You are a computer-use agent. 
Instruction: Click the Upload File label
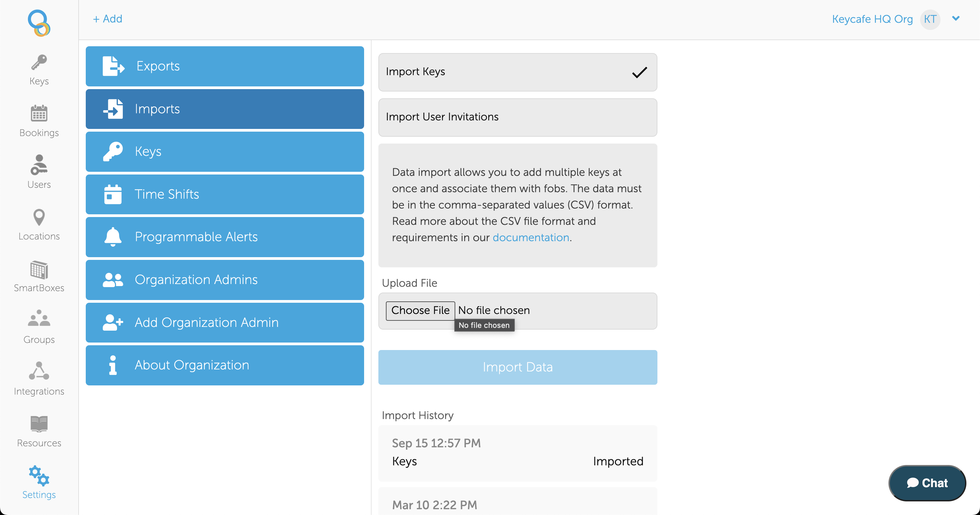pyautogui.click(x=409, y=283)
